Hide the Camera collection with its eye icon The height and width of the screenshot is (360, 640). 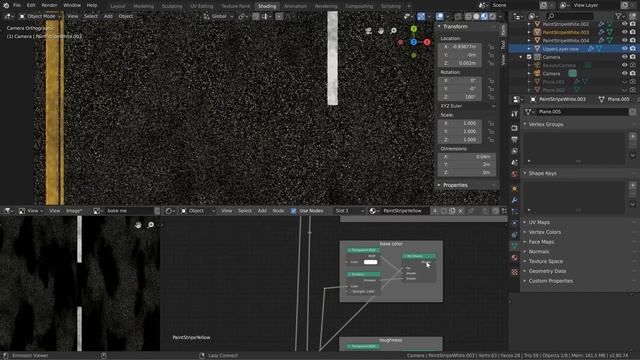click(x=624, y=57)
